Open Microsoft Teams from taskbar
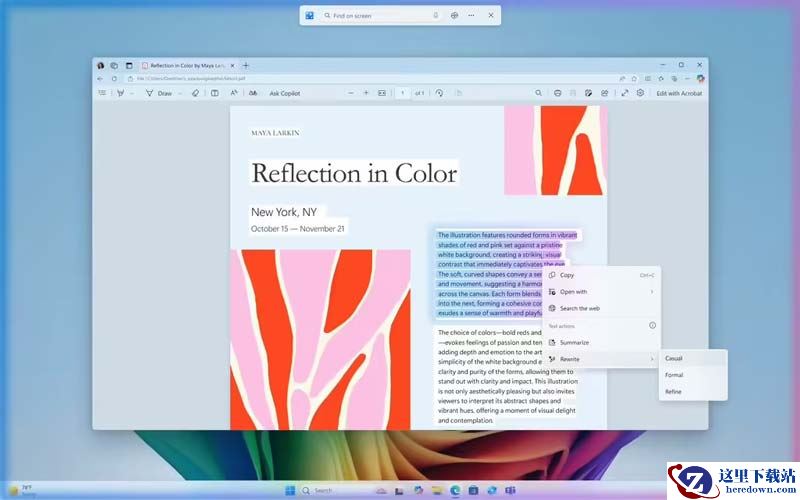800x500 pixels. [x=510, y=490]
